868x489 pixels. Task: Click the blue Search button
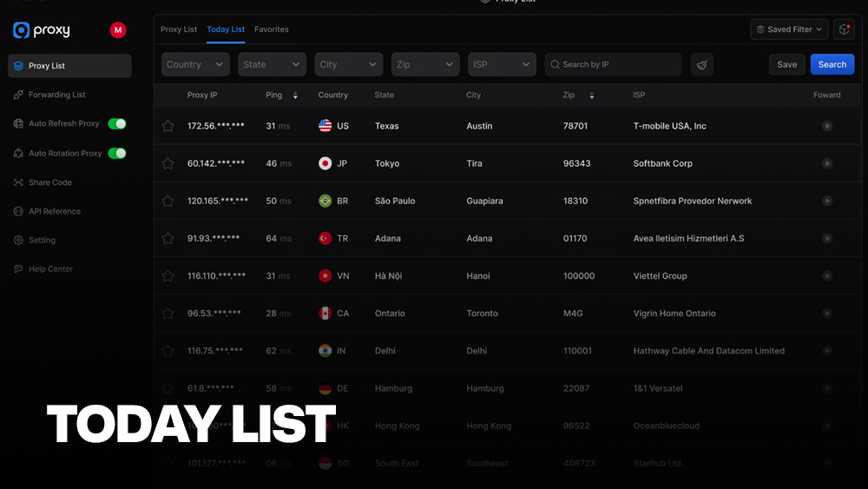[x=832, y=64]
